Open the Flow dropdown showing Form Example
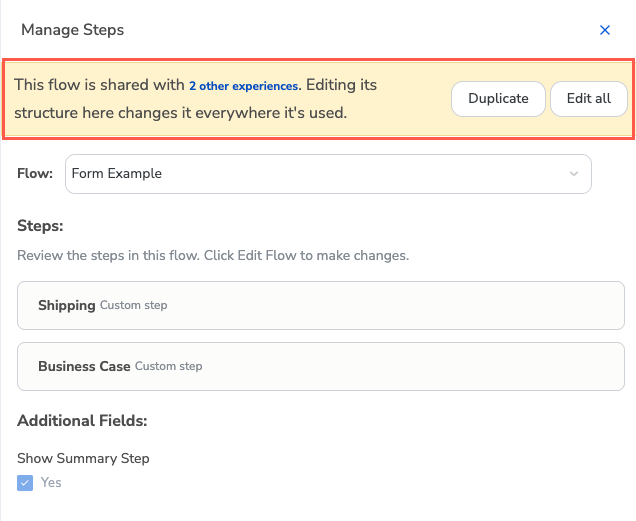 pos(328,174)
